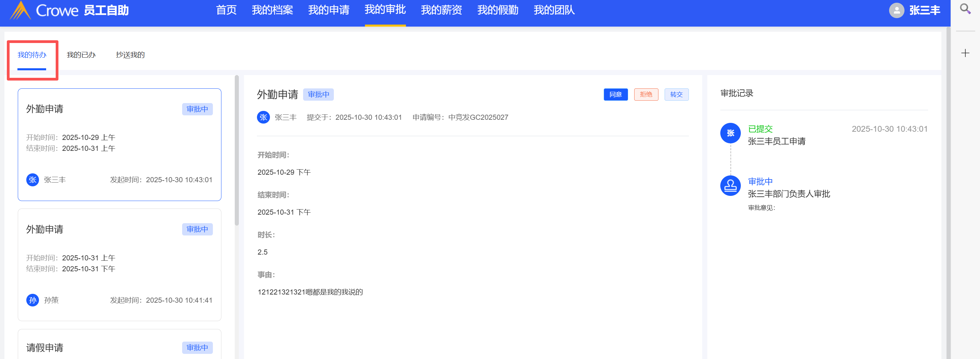This screenshot has height=359, width=980.
Task: Click 审批中 badge beside the detail title
Action: pyautogui.click(x=318, y=94)
